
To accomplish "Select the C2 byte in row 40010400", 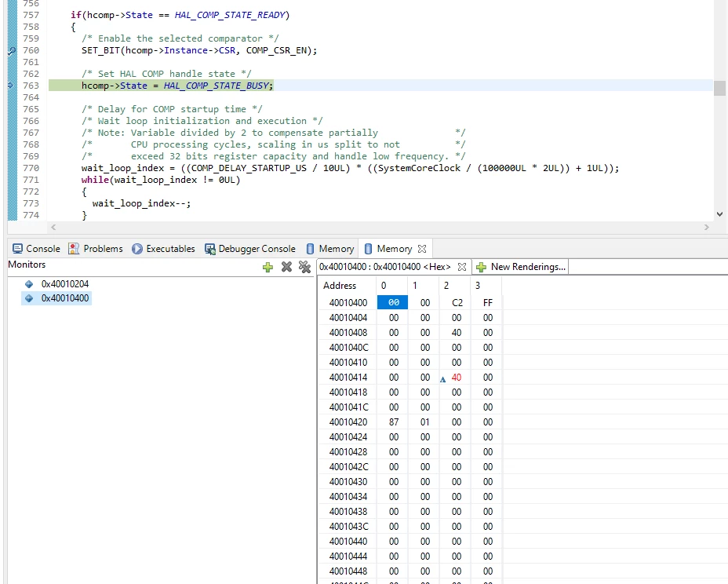I will (x=457, y=302).
